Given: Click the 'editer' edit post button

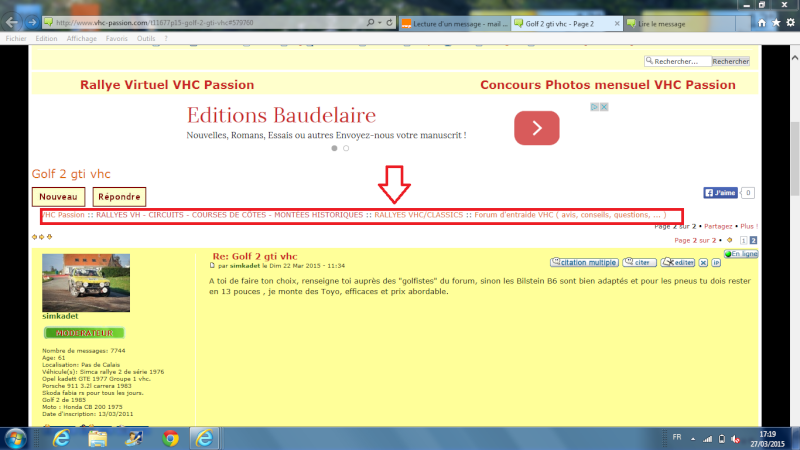Looking at the screenshot, I should (x=678, y=262).
